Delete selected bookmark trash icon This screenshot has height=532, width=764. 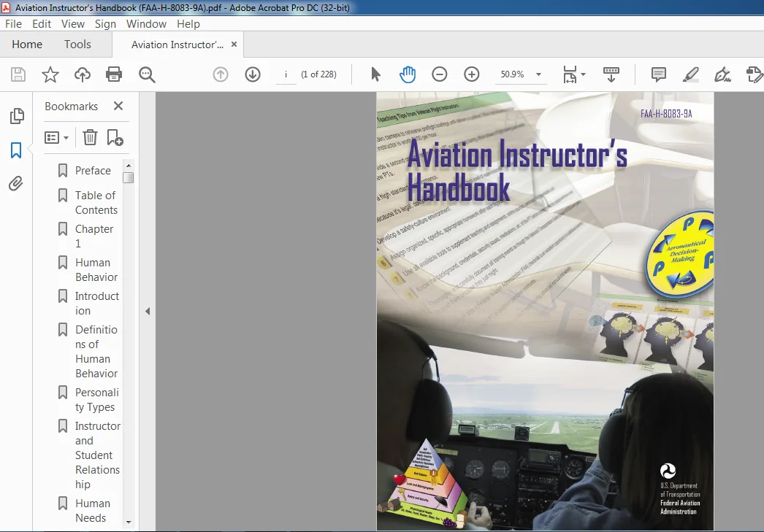[90, 138]
